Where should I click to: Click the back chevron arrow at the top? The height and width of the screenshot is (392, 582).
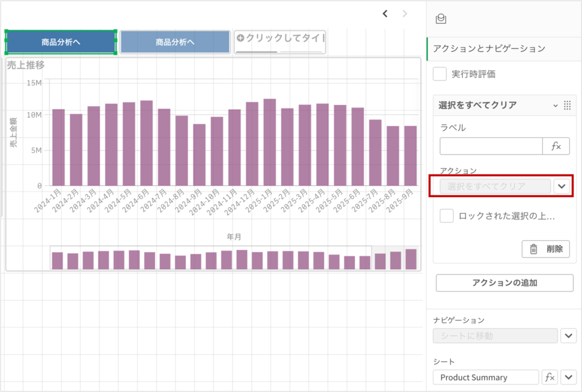[385, 14]
